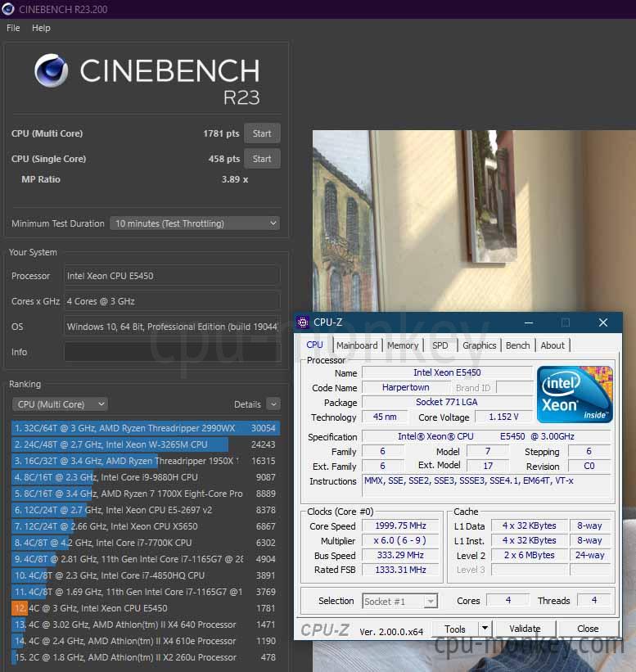Select the Intel Core i7-4850HQ ranking row
The image size is (636, 672).
146,575
